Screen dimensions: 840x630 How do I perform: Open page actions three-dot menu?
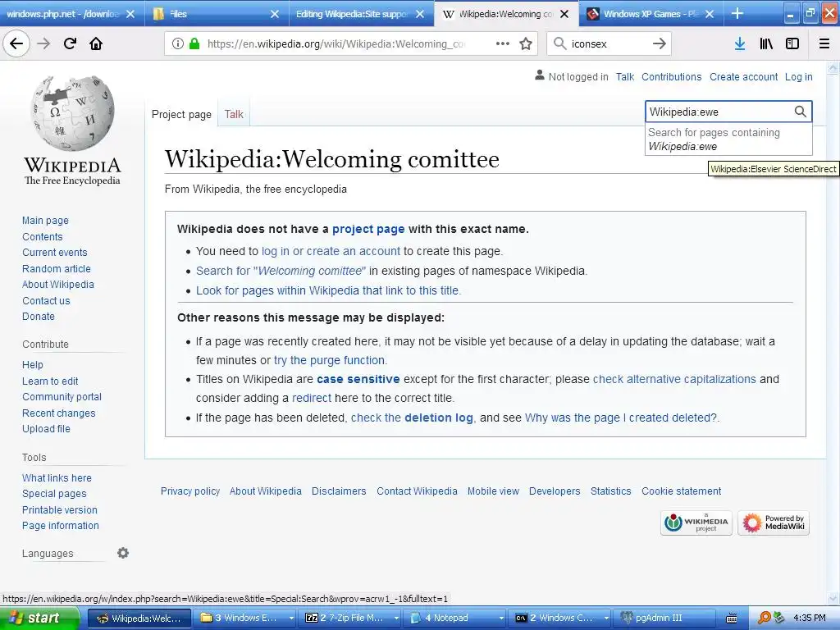pyautogui.click(x=503, y=44)
